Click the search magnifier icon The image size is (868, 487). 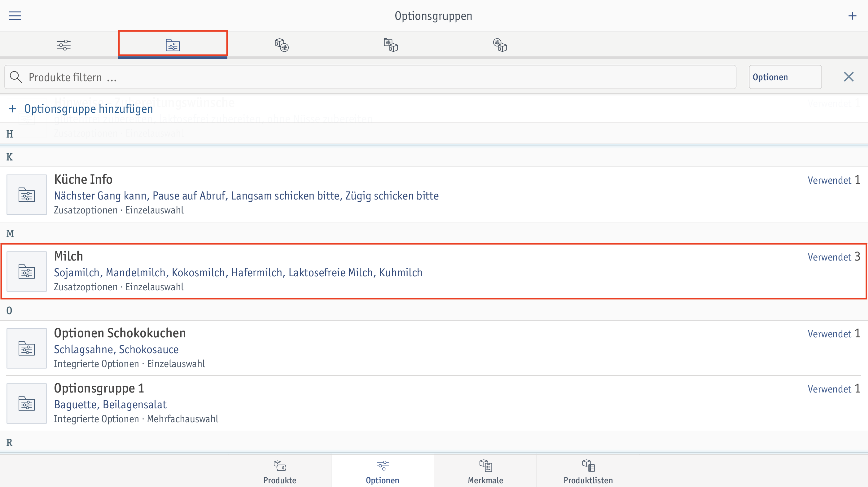click(16, 77)
